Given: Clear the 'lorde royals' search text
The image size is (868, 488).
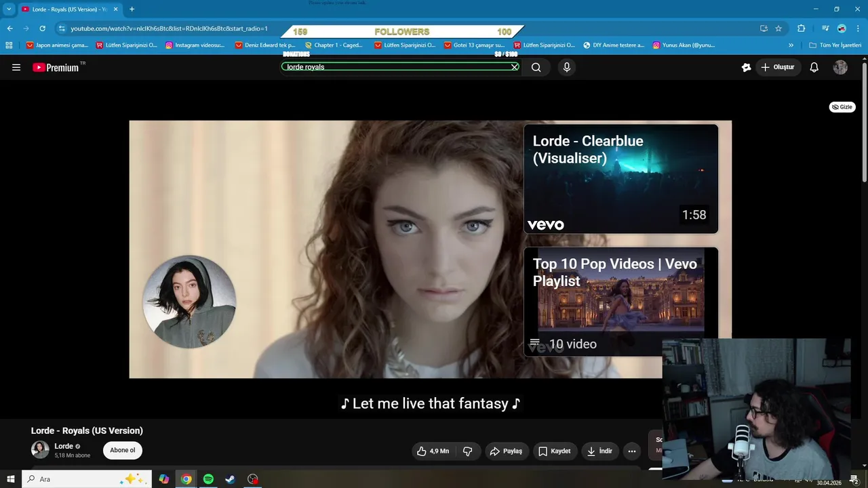Looking at the screenshot, I should pyautogui.click(x=515, y=67).
